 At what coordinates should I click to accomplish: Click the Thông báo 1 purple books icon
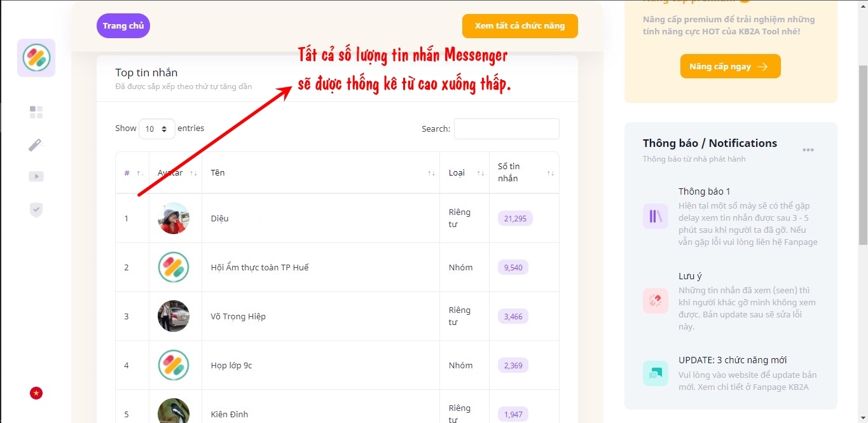tap(656, 216)
